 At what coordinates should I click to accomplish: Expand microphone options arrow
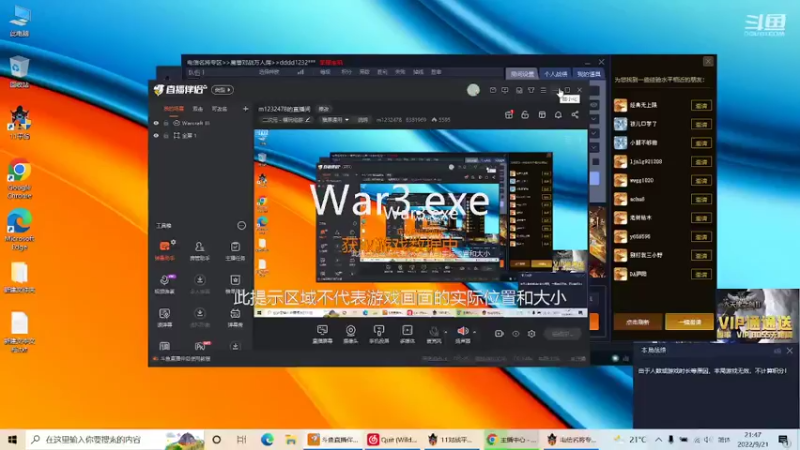446,332
